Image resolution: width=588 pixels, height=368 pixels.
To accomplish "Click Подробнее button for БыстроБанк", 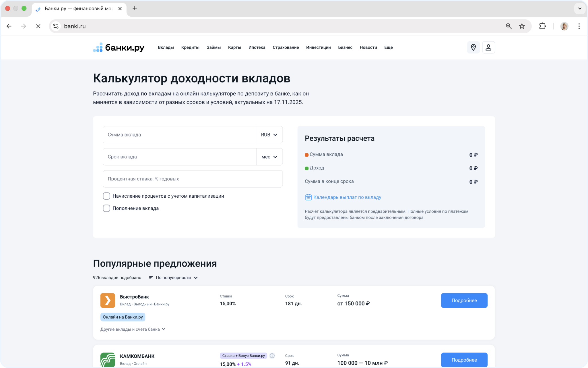I will pyautogui.click(x=464, y=300).
